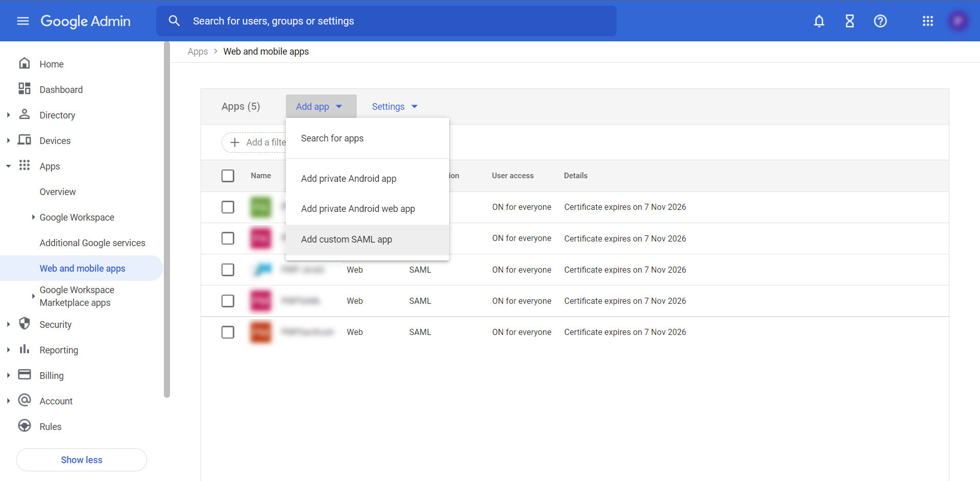Check the checkbox for the first app row

click(228, 207)
